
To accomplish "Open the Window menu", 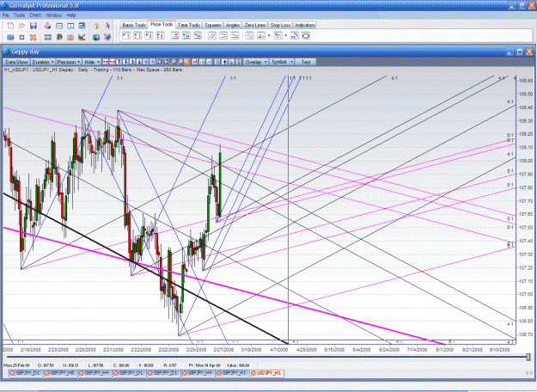I will [54, 15].
